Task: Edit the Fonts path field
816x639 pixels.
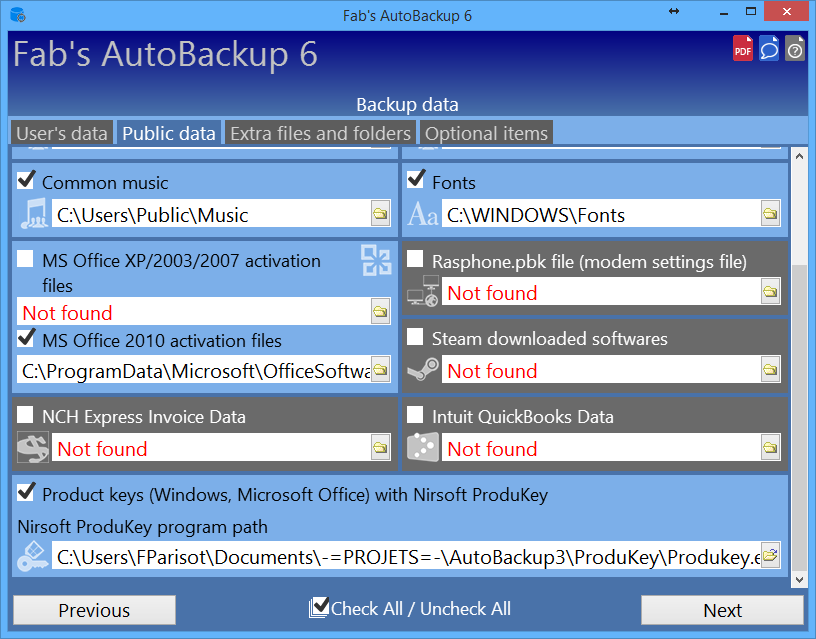Action: coord(601,214)
